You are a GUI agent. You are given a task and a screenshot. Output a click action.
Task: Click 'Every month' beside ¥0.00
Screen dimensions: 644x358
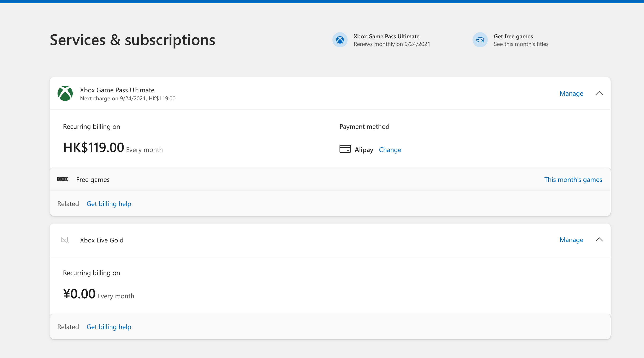tap(116, 296)
